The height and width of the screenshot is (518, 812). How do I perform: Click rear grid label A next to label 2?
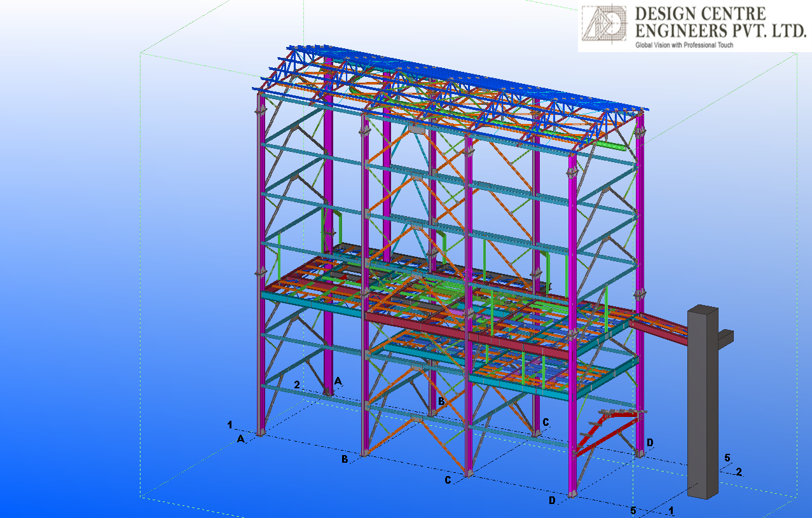point(338,381)
